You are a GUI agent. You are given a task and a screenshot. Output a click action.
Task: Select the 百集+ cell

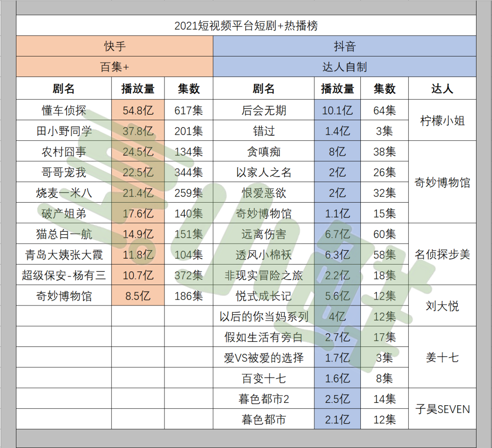pyautogui.click(x=114, y=67)
